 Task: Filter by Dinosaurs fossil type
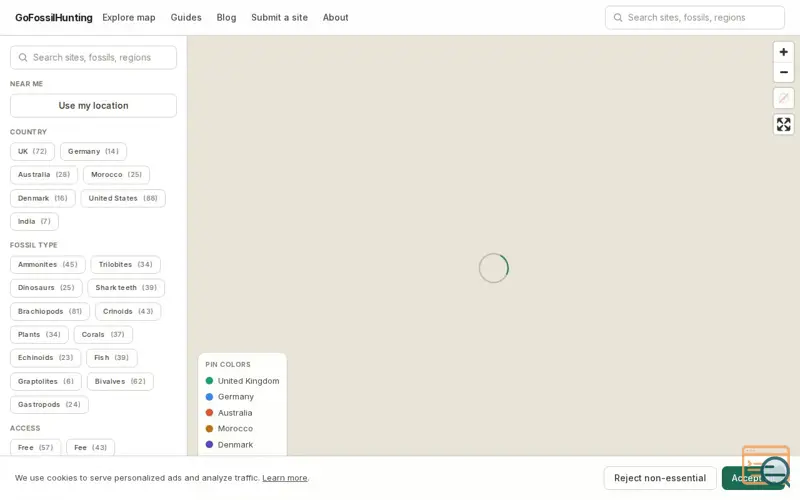click(46, 288)
